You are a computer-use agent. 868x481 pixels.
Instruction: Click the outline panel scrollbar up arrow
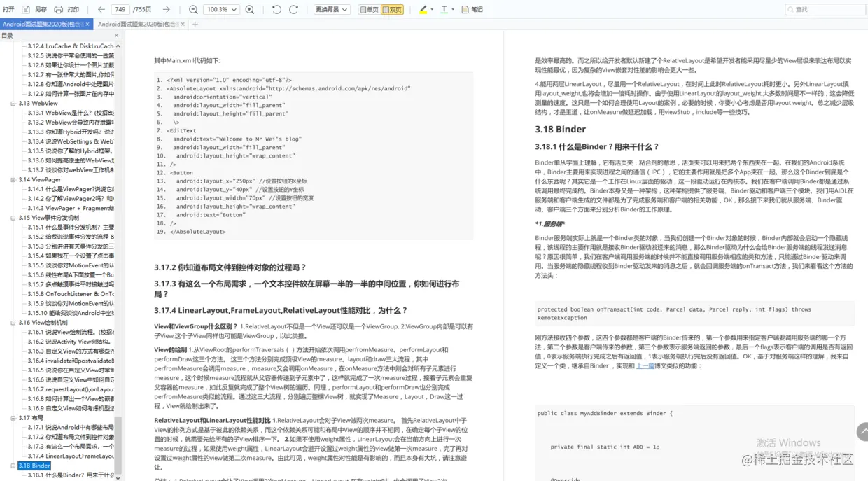[x=118, y=44]
